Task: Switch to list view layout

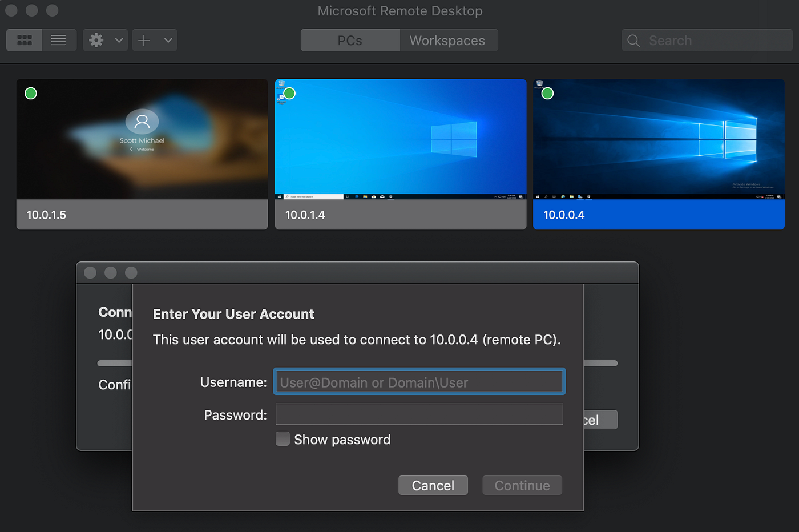Action: pos(59,41)
